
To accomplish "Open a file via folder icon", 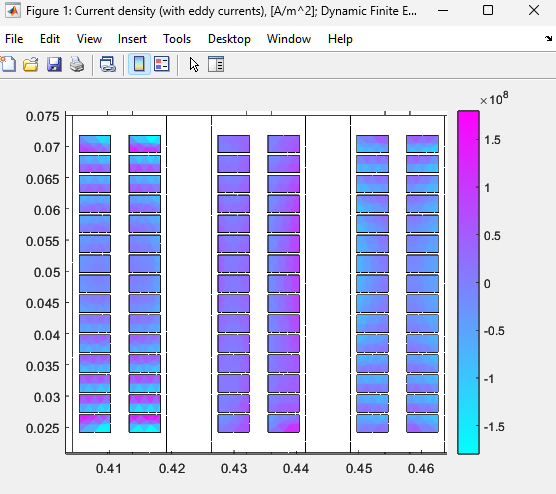I will click(31, 65).
